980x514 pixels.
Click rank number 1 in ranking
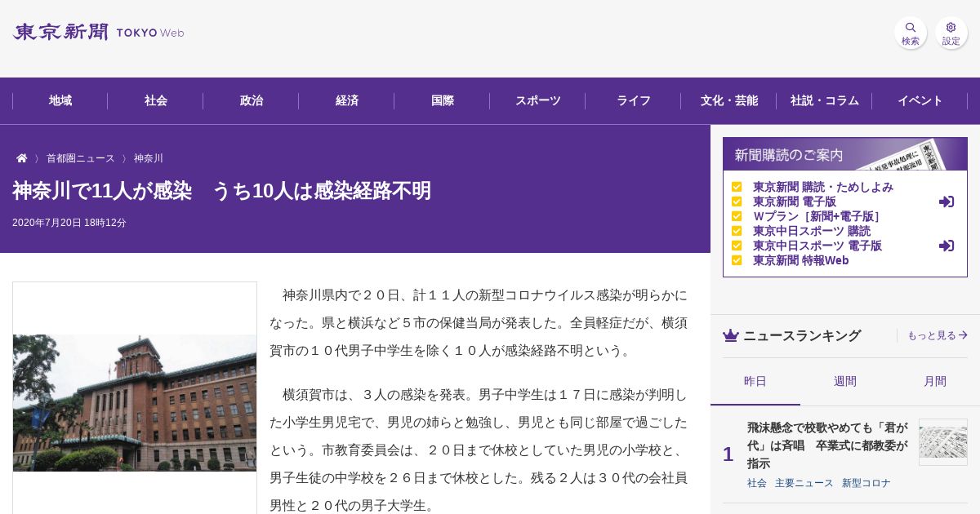(728, 454)
